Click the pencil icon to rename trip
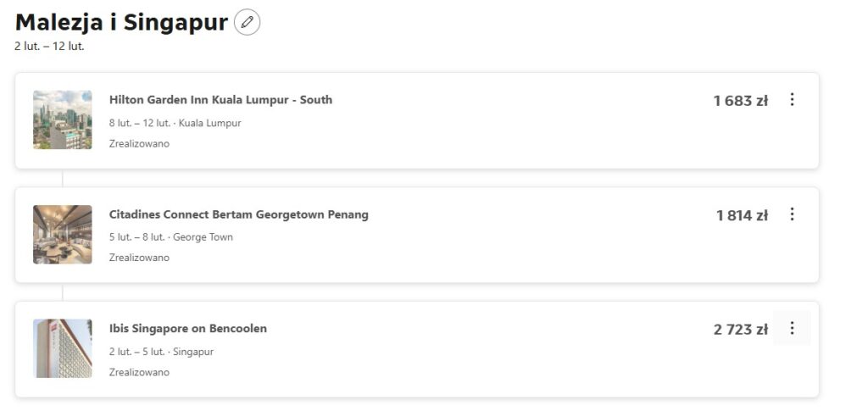This screenshot has height=411, width=868. [247, 22]
